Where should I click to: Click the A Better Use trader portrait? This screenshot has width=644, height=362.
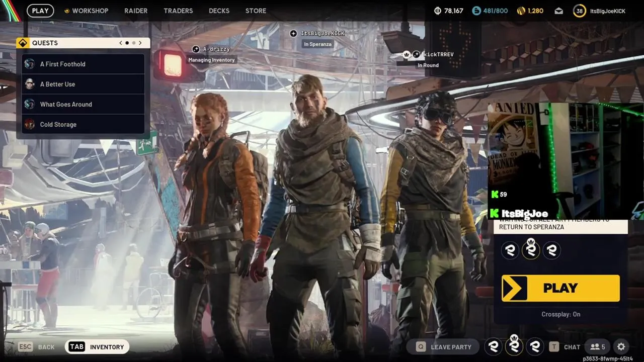30,84
